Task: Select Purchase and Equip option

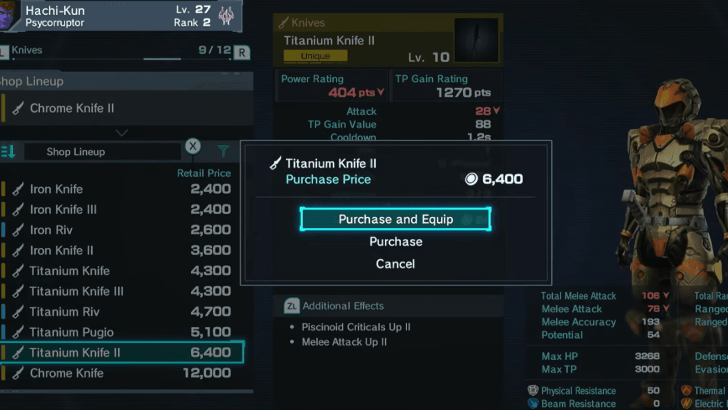Action: click(395, 219)
